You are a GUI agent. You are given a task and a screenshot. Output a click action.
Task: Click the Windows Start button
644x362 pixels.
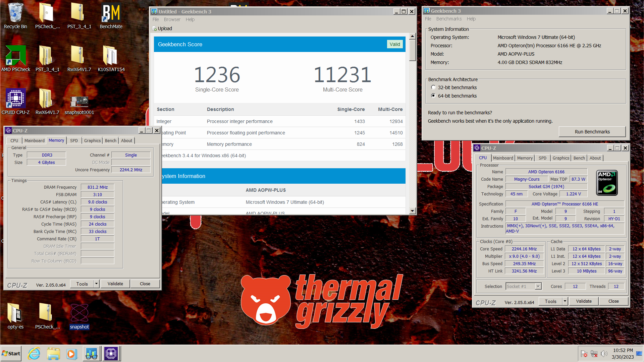(11, 354)
